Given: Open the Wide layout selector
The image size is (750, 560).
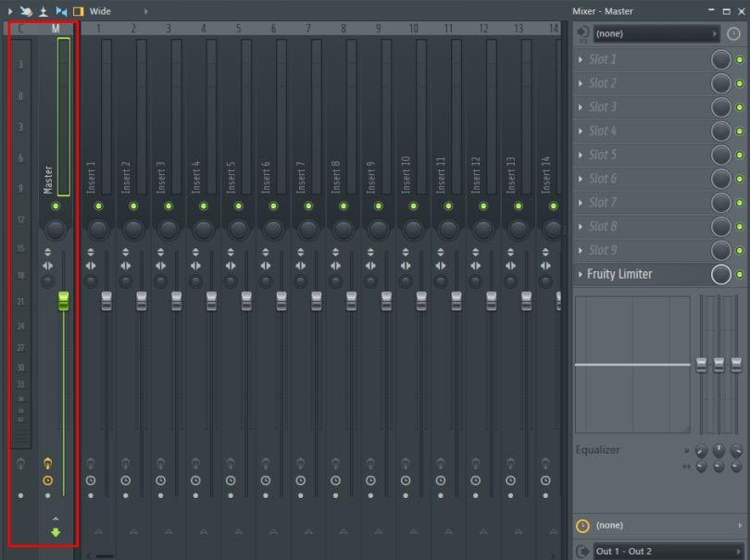Looking at the screenshot, I should tap(100, 11).
